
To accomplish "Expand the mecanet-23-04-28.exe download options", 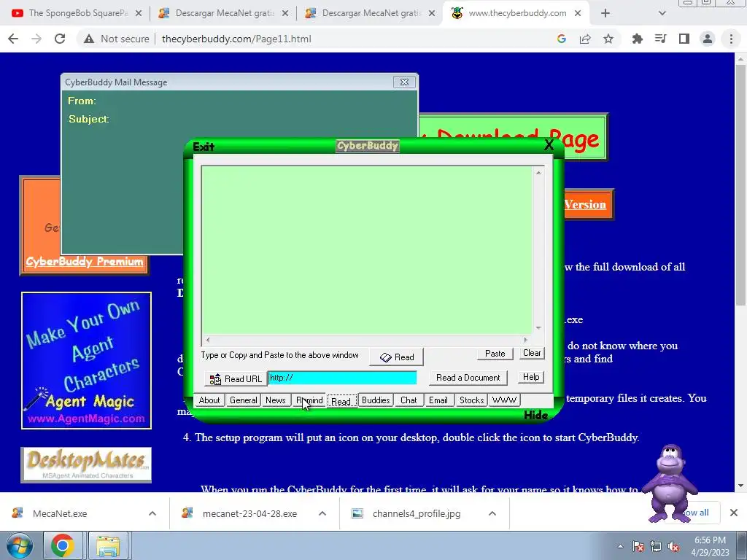I will pos(322,513).
